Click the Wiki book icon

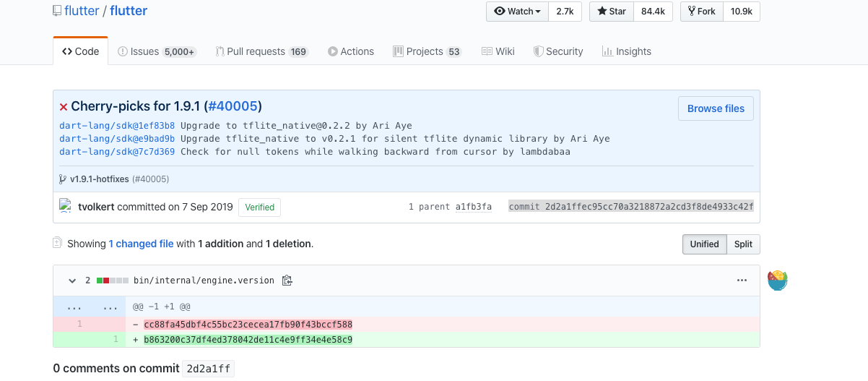click(x=487, y=51)
